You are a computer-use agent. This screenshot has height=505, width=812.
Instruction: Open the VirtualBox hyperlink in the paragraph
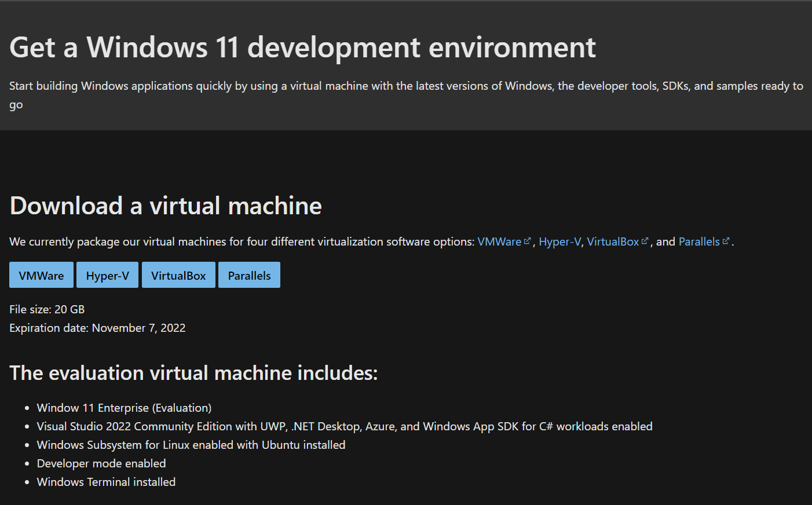pyautogui.click(x=613, y=241)
